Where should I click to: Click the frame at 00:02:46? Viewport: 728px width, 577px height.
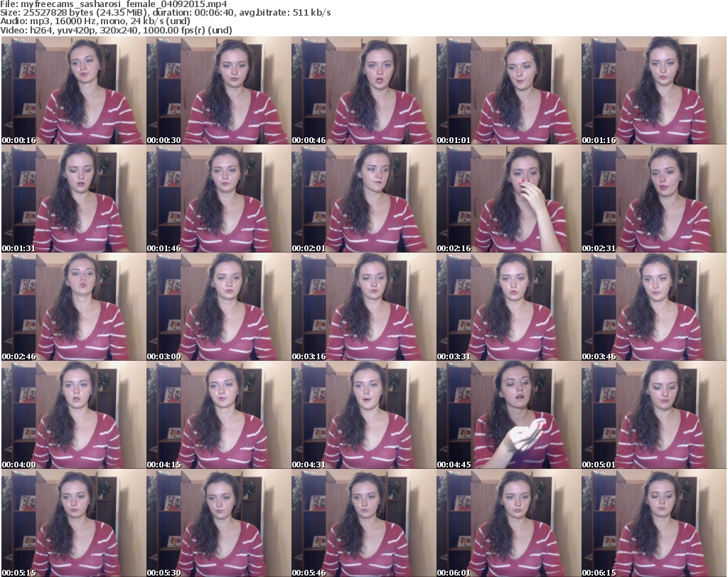73,307
